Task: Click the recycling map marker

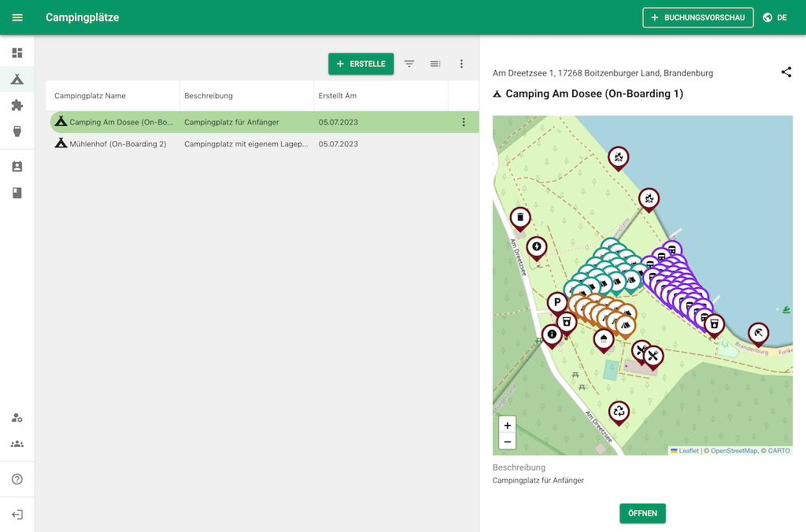Action: click(x=619, y=413)
